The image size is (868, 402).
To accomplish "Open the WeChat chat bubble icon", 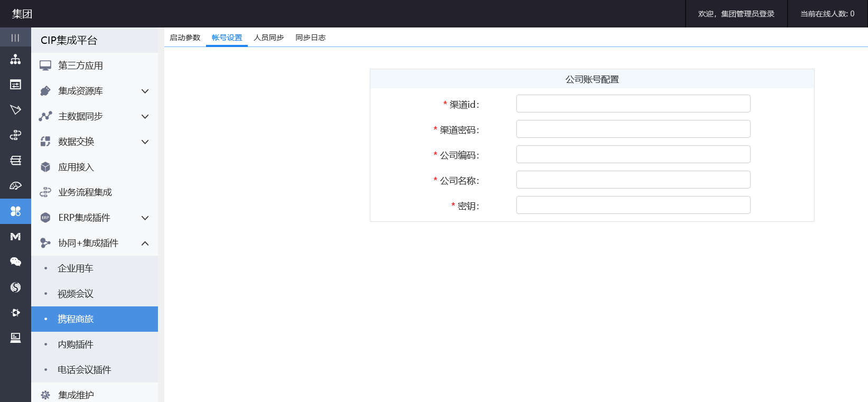I will 15,261.
